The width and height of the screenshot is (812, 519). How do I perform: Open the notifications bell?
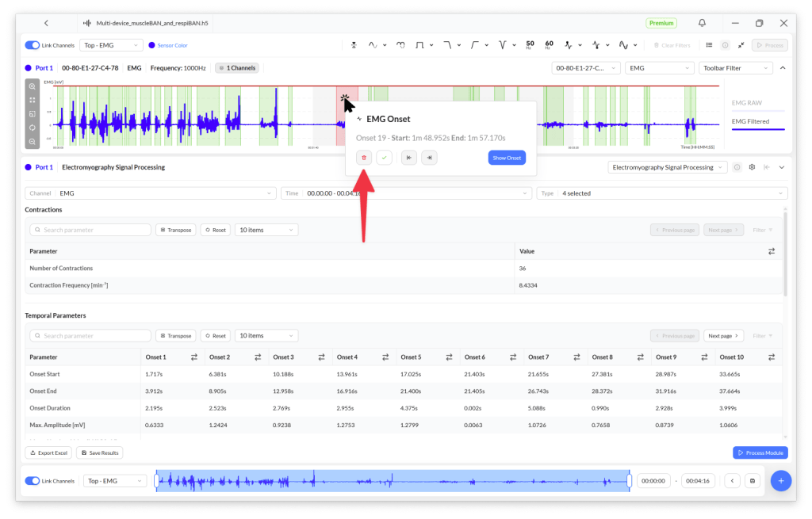pyautogui.click(x=702, y=23)
